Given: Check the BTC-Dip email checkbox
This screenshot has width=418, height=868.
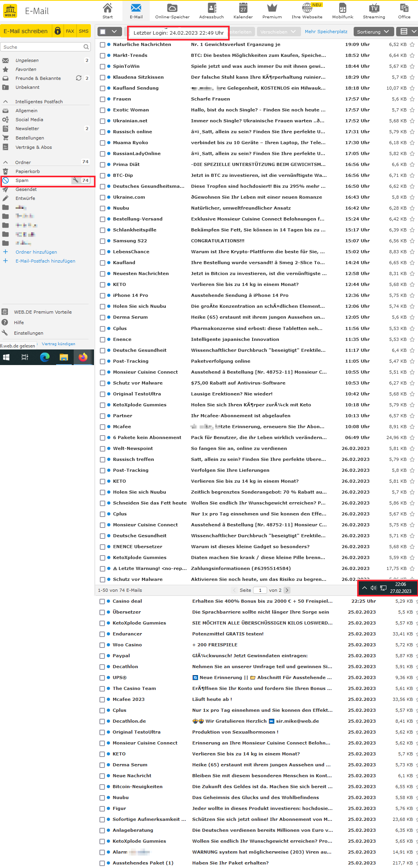Looking at the screenshot, I should pos(103,176).
